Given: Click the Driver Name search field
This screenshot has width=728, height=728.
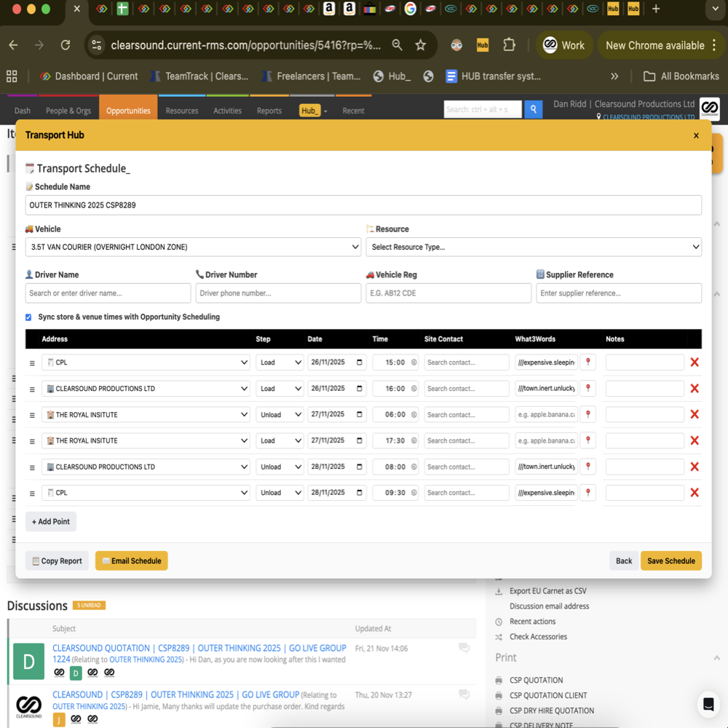Looking at the screenshot, I should (x=108, y=293).
